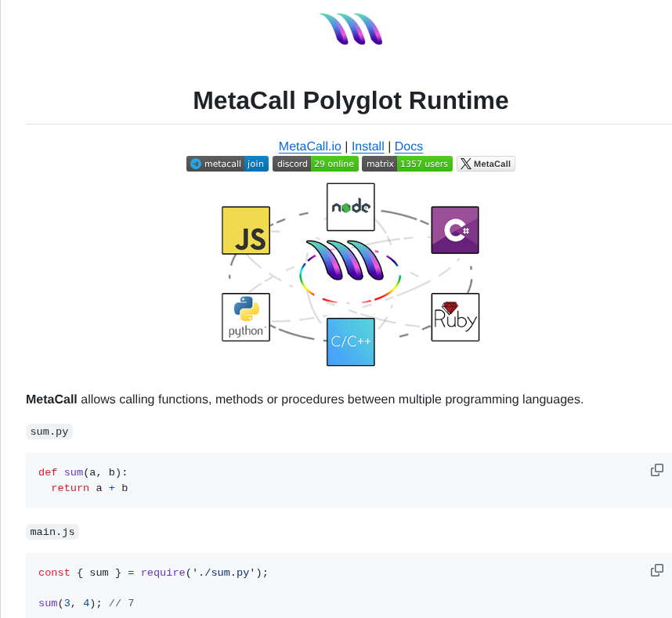
Task: Open the Docs link
Action: tap(408, 146)
